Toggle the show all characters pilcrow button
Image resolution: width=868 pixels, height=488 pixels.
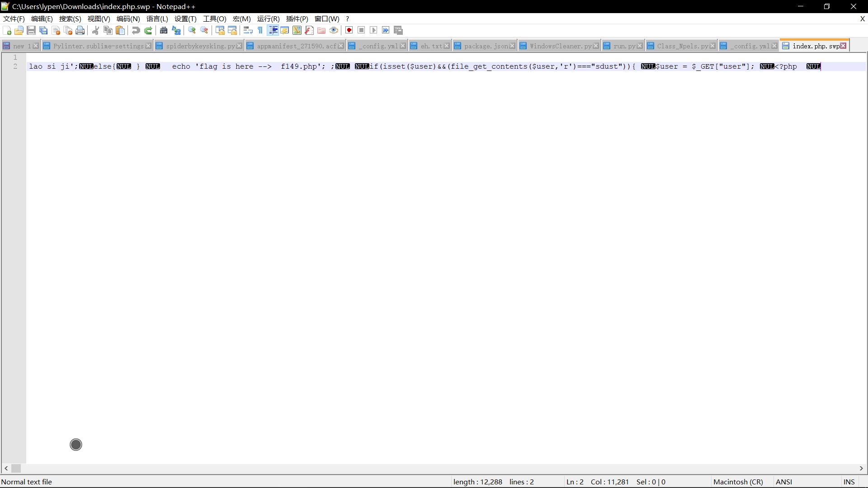260,30
